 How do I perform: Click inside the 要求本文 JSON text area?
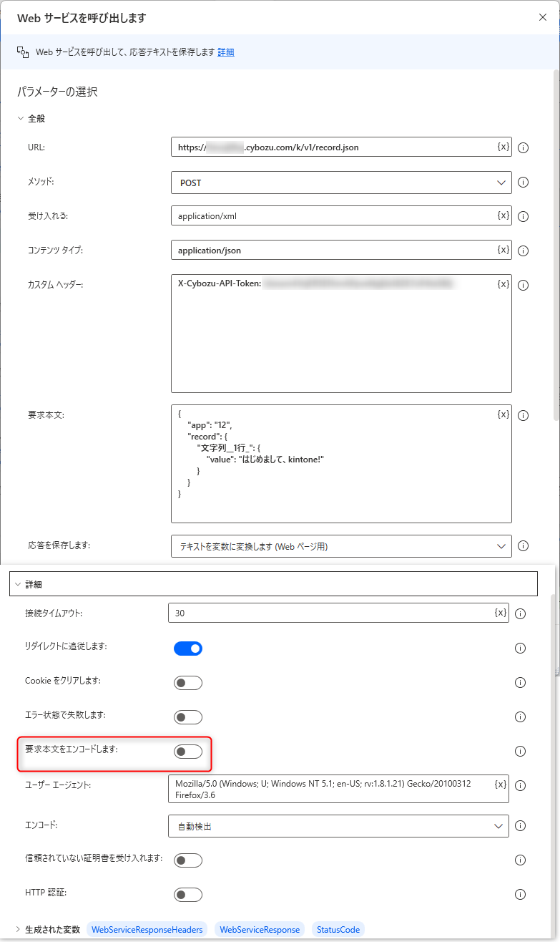[341, 464]
